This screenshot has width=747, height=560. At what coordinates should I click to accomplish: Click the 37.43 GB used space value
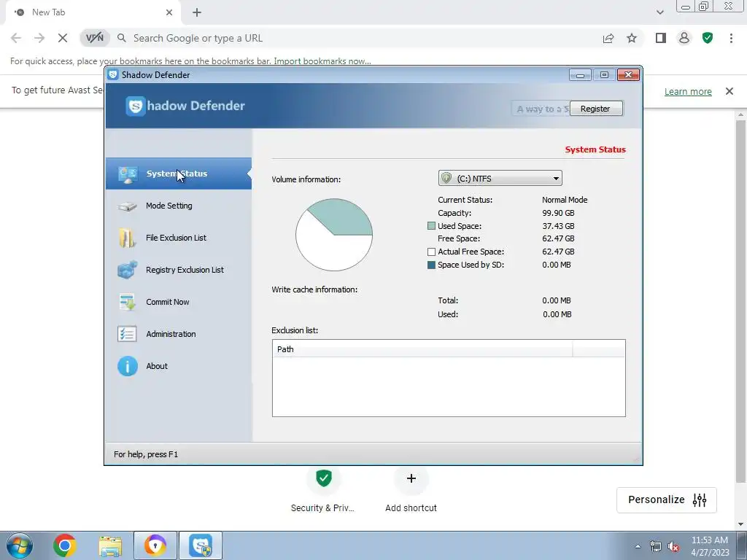558,226
